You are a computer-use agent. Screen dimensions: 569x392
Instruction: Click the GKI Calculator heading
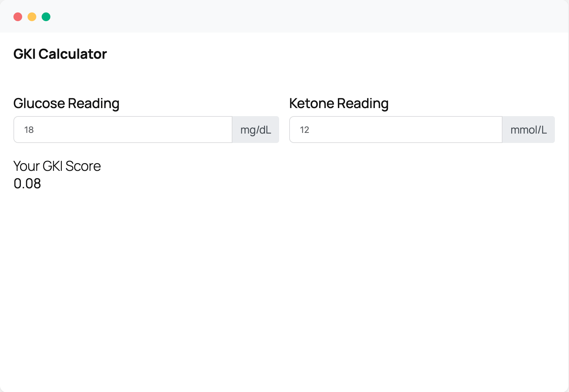pos(60,54)
